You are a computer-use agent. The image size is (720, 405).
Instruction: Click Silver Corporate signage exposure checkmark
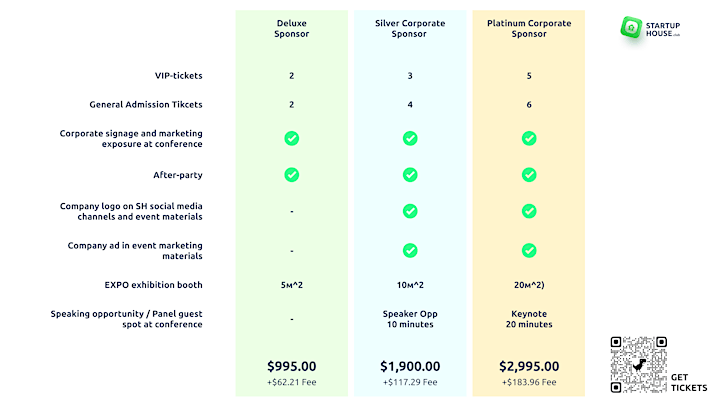(x=410, y=138)
